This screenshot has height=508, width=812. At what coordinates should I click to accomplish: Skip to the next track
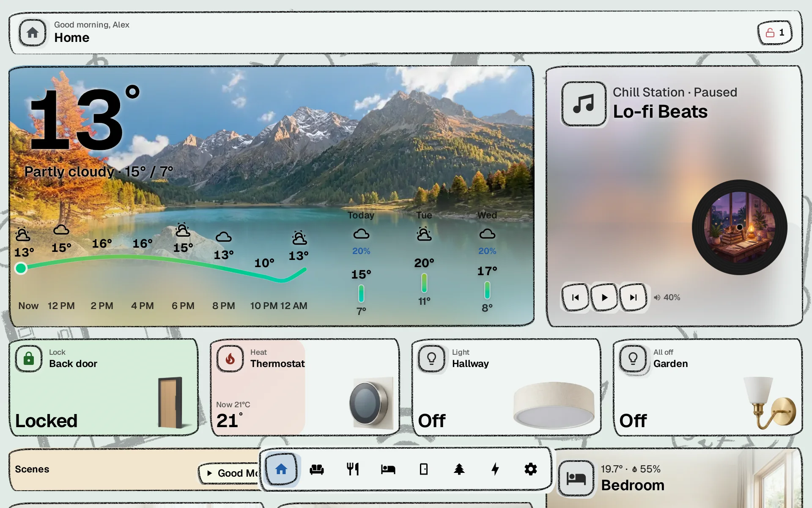(633, 297)
